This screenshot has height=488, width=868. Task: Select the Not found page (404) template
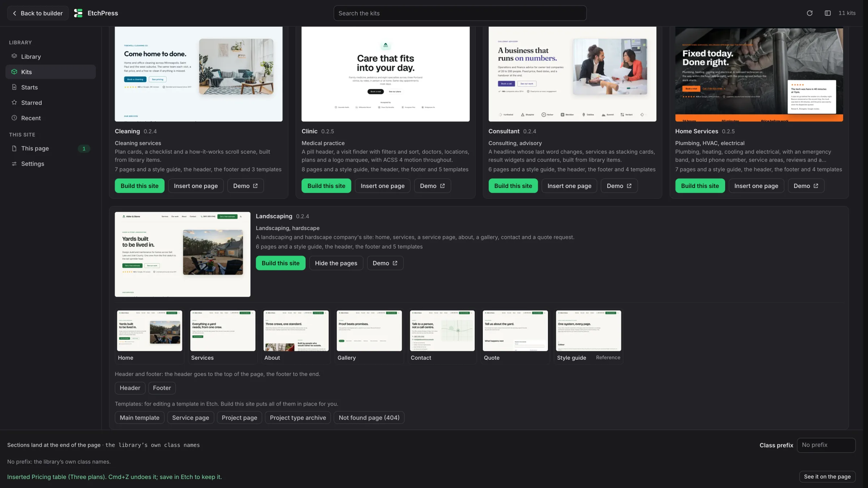point(369,418)
